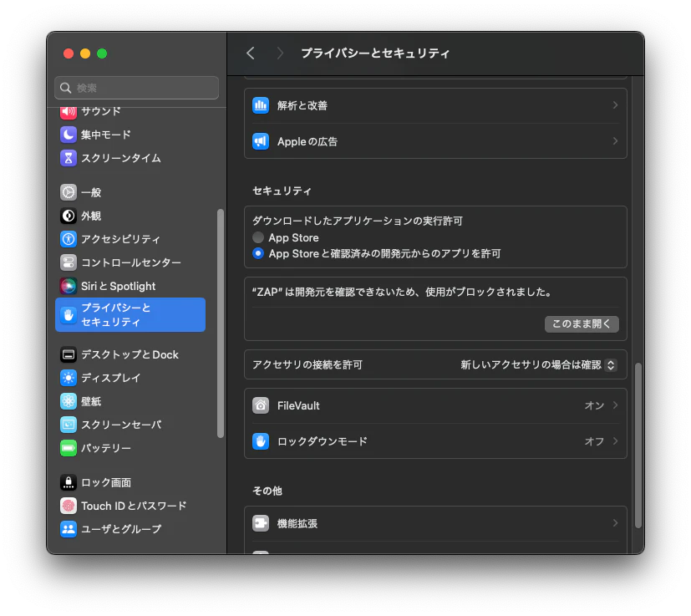Click the FileVault house-lock icon
Viewport: 691px width, 616px height.
261,405
